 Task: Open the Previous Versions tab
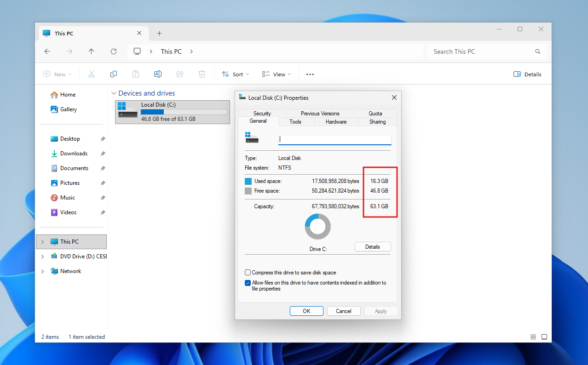[x=320, y=113]
